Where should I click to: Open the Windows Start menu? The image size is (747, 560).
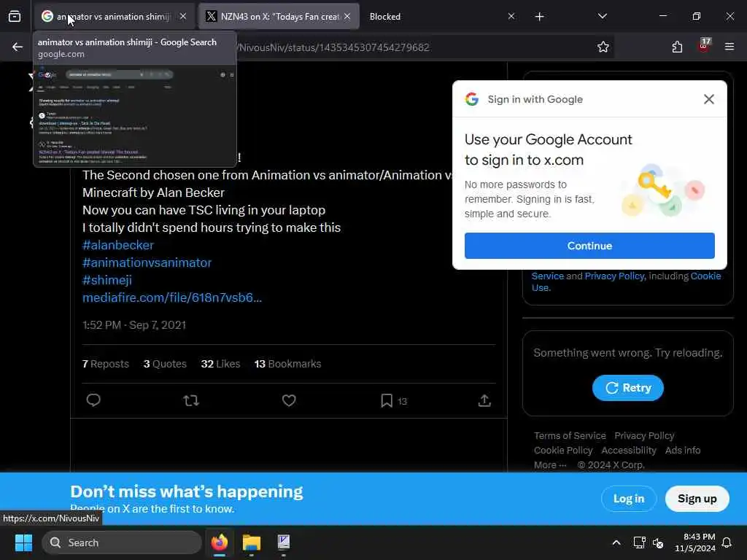point(23,542)
